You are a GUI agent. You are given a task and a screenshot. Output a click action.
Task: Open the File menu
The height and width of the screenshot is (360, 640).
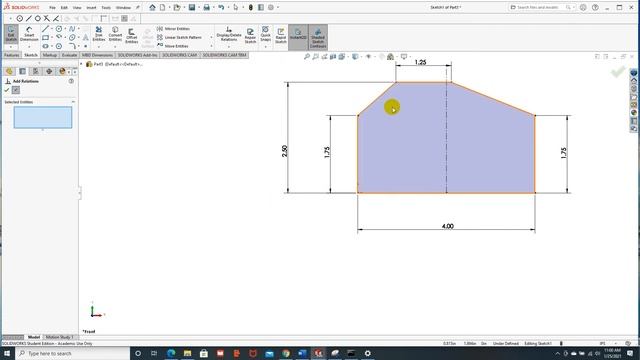[x=52, y=8]
